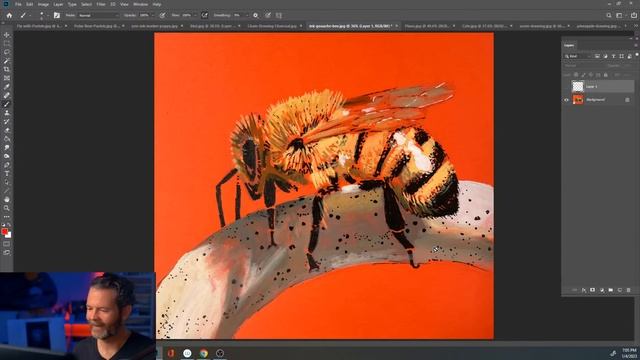Viewport: 640px width, 360px height.
Task: Select the Path Selection tool
Action: (x=7, y=182)
